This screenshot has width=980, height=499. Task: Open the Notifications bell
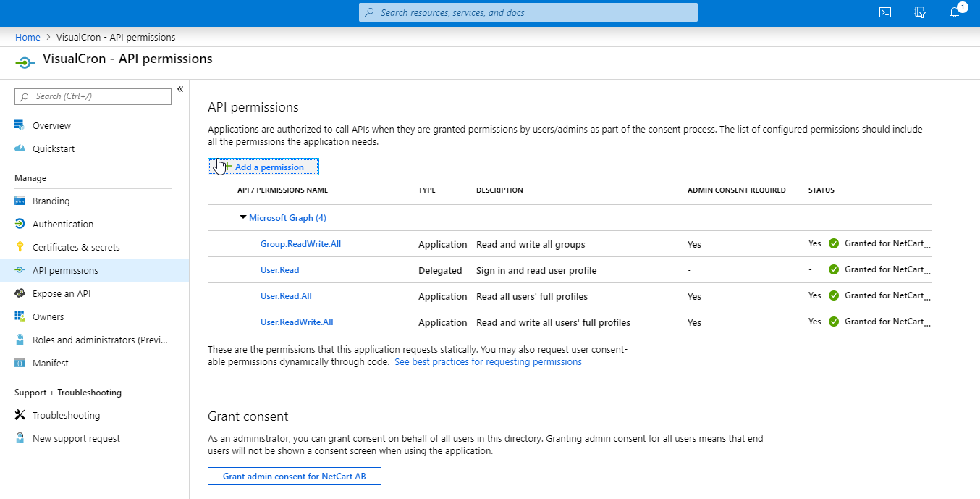click(954, 12)
